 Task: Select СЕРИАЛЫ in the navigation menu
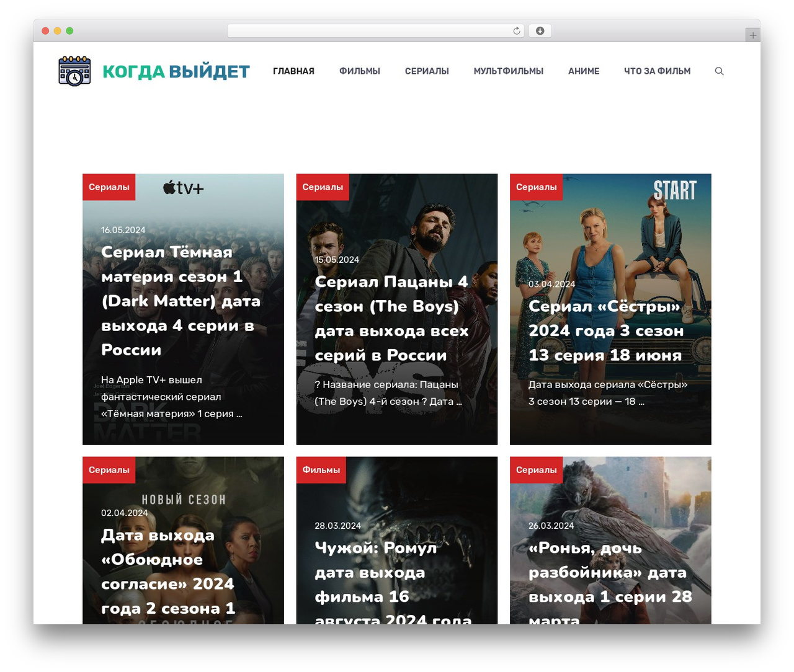[427, 71]
